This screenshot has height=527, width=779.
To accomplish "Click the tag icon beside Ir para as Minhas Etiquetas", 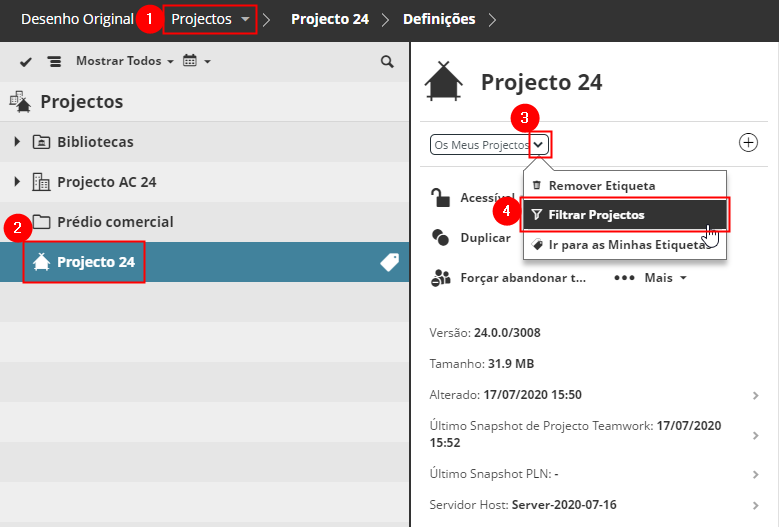I will [x=537, y=244].
